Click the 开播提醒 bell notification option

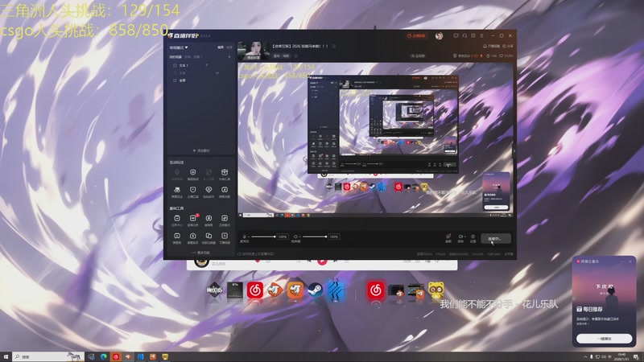tap(491, 47)
